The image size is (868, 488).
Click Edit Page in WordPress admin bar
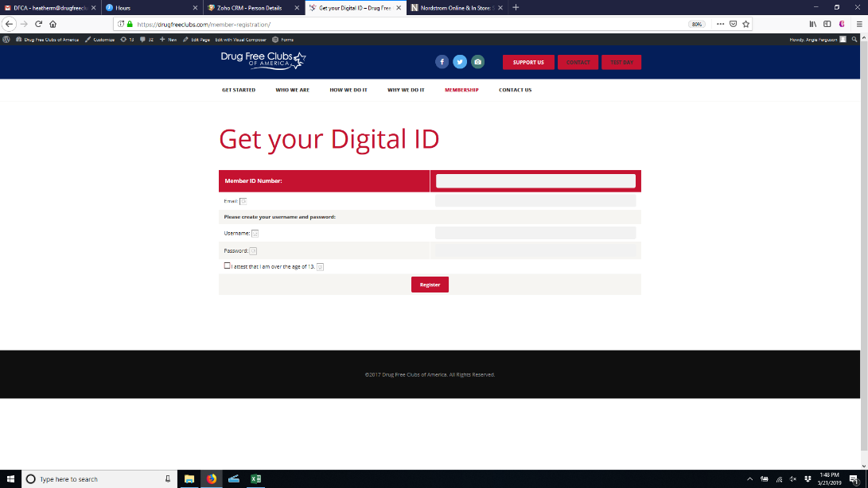(x=197, y=40)
